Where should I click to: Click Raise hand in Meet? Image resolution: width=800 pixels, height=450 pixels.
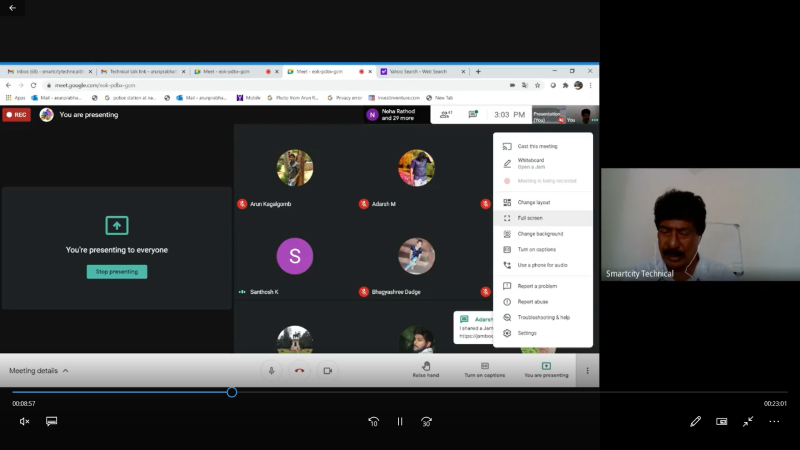click(x=426, y=370)
